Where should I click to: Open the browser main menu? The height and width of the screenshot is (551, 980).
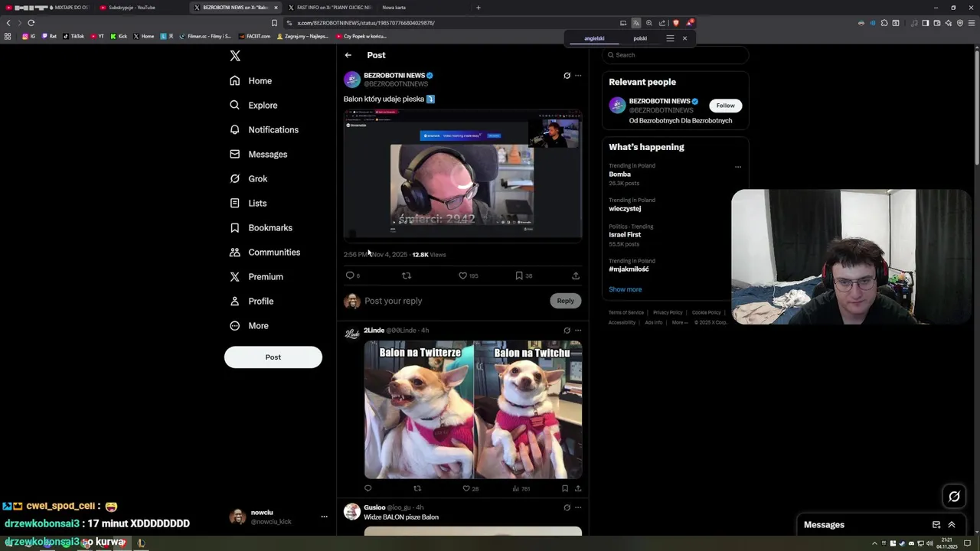coord(971,23)
